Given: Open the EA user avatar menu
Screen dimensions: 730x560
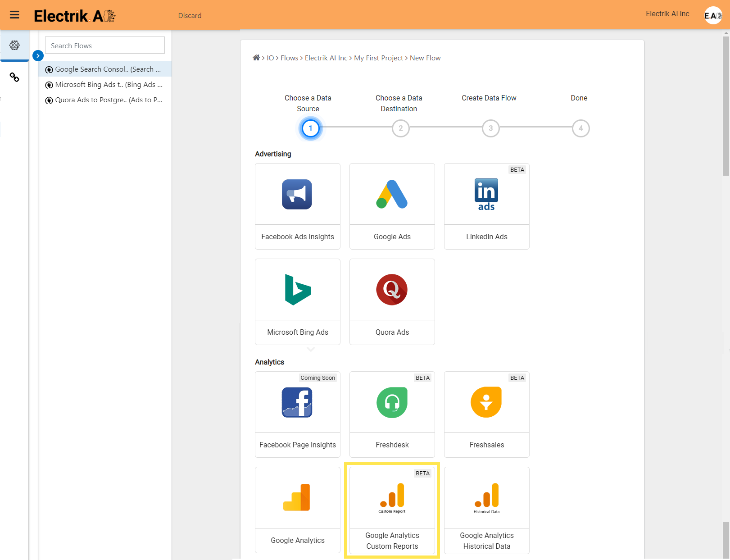Looking at the screenshot, I should [x=713, y=15].
